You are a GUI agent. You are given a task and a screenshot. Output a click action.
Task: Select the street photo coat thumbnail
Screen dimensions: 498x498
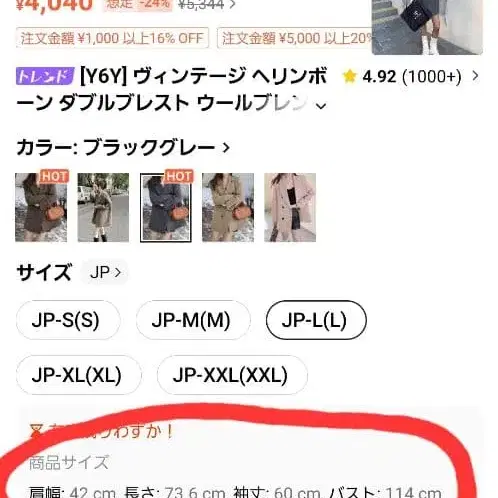(103, 207)
